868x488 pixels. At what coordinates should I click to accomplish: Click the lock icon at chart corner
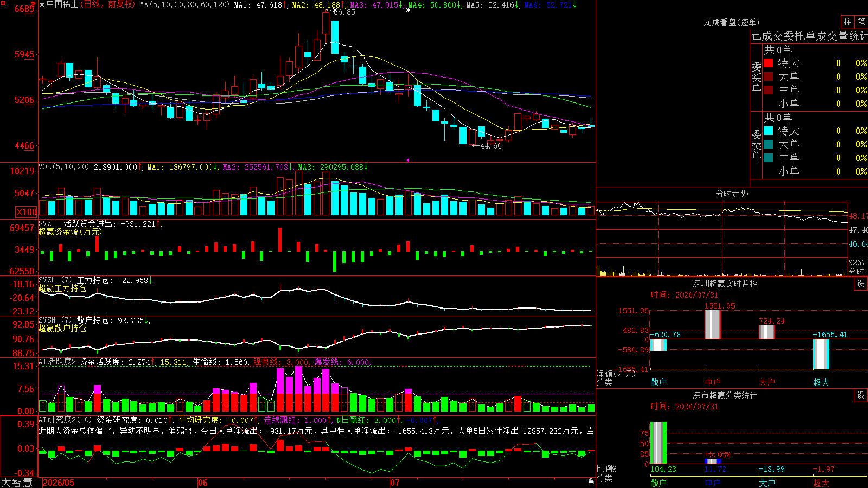591,481
